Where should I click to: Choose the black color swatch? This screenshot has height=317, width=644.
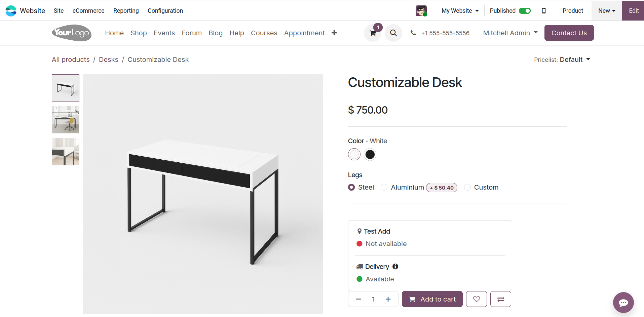click(x=370, y=154)
